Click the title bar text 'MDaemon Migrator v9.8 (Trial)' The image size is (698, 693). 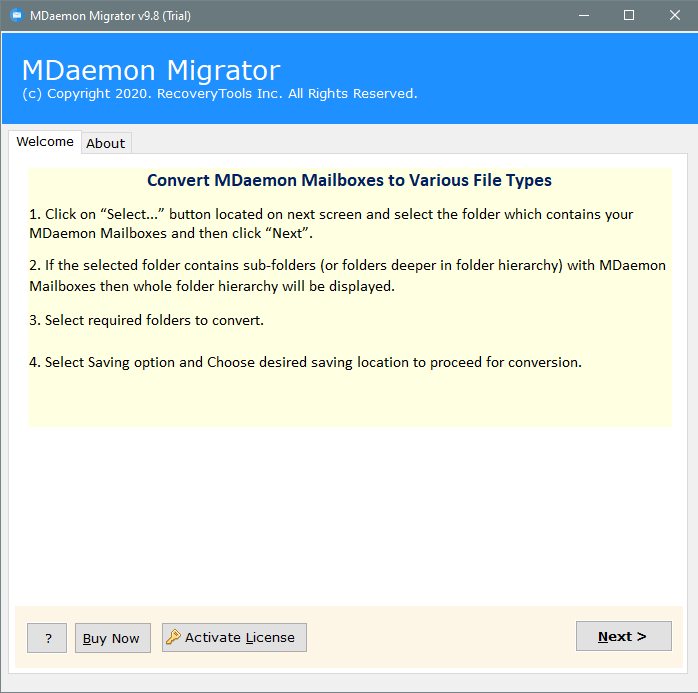[x=110, y=16]
